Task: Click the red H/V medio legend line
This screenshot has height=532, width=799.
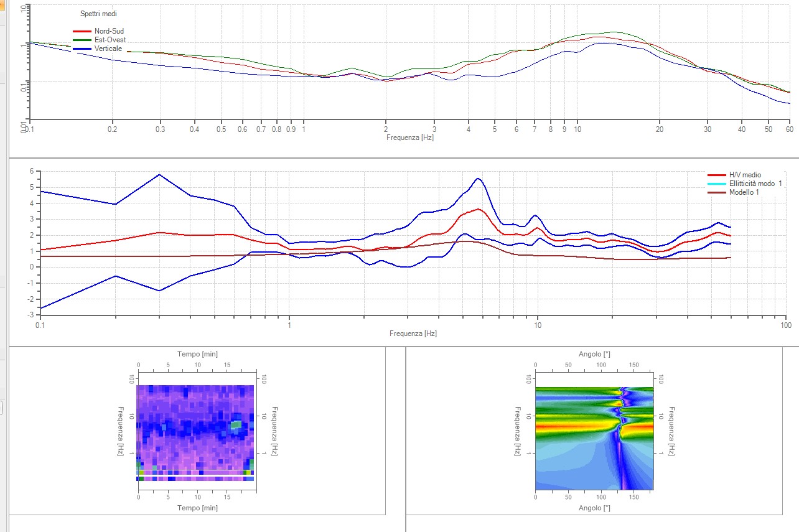Action: pos(716,175)
